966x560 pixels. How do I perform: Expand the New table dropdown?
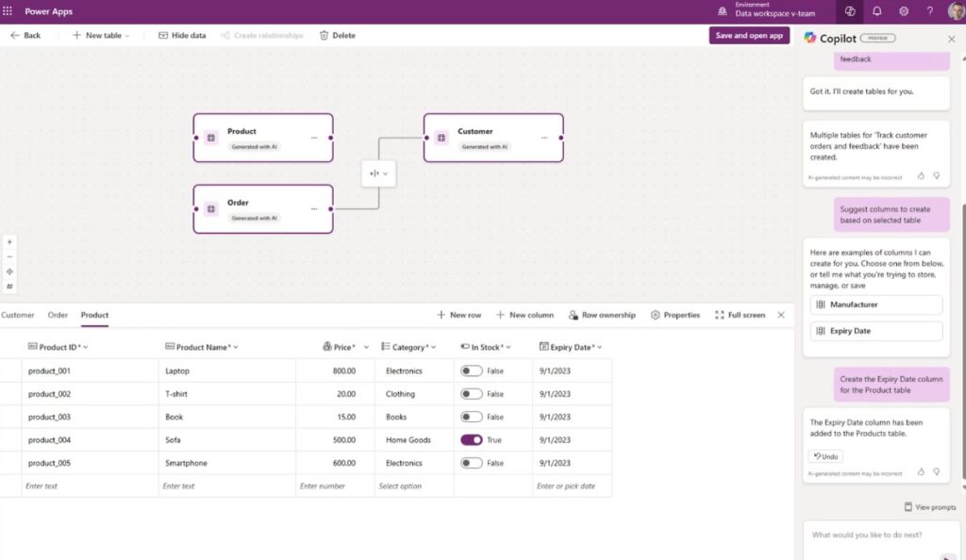(127, 36)
